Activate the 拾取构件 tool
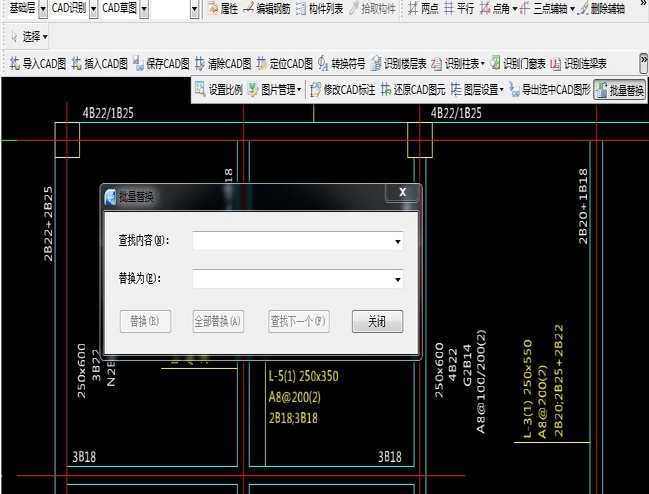Image resolution: width=649 pixels, height=494 pixels. pos(372,8)
